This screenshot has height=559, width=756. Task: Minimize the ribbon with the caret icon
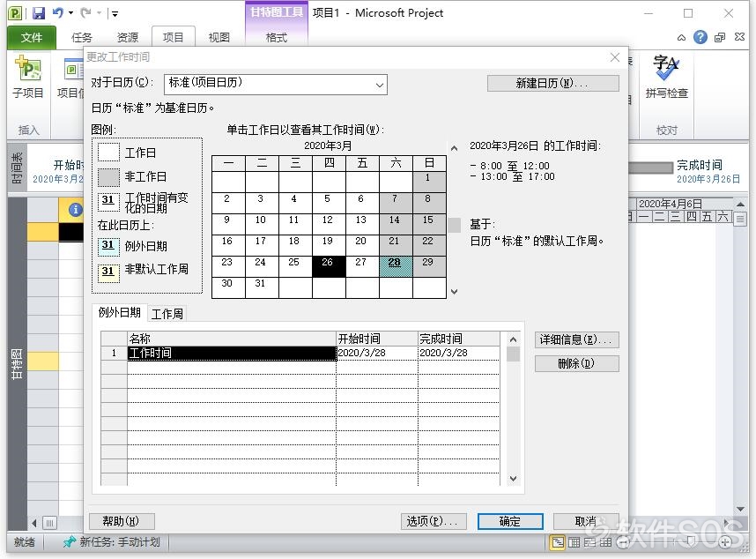pyautogui.click(x=681, y=38)
